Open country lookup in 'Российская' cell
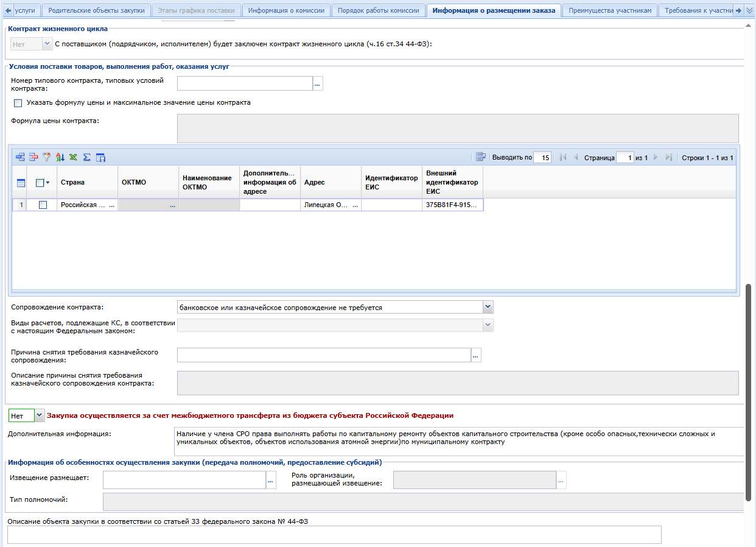Screen dimensions: 756x547 [x=111, y=205]
